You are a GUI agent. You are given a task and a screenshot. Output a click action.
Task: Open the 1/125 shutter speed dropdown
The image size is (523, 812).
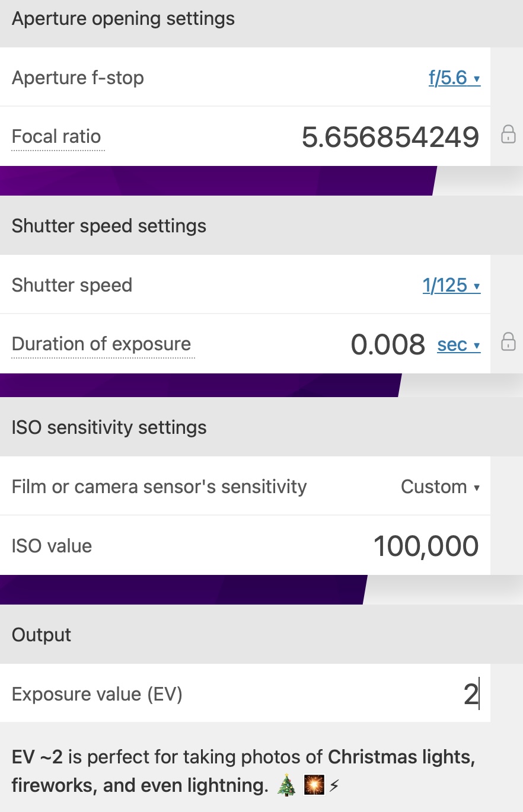point(451,285)
